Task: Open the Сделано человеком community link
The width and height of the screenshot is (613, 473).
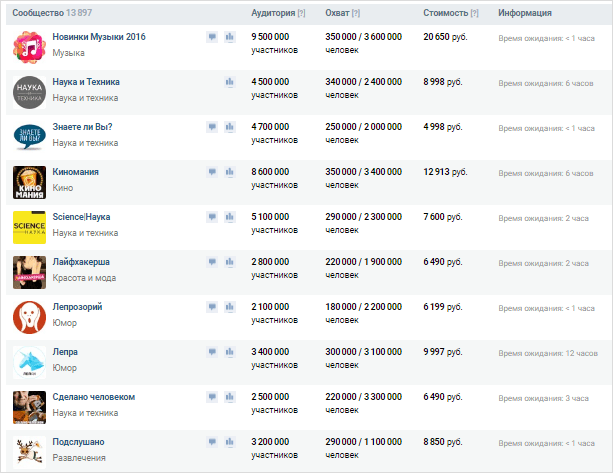Action: [93, 397]
